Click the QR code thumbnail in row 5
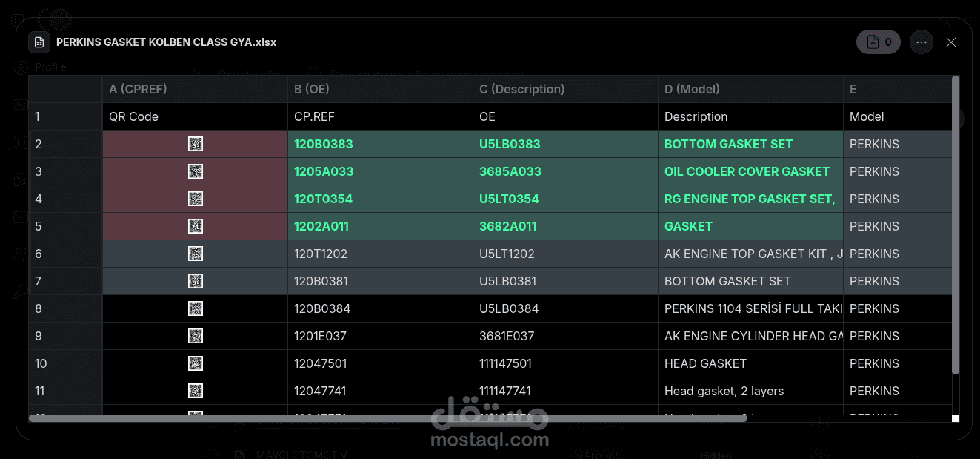 click(x=196, y=226)
